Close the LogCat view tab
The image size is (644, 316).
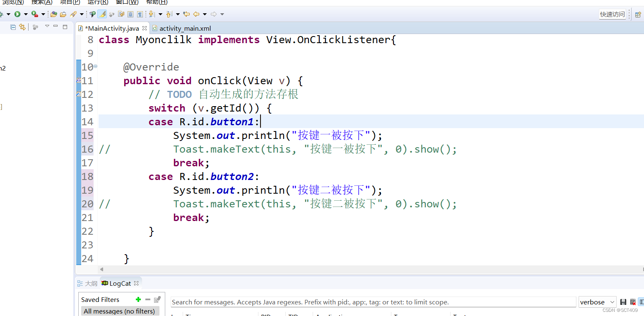tap(136, 284)
